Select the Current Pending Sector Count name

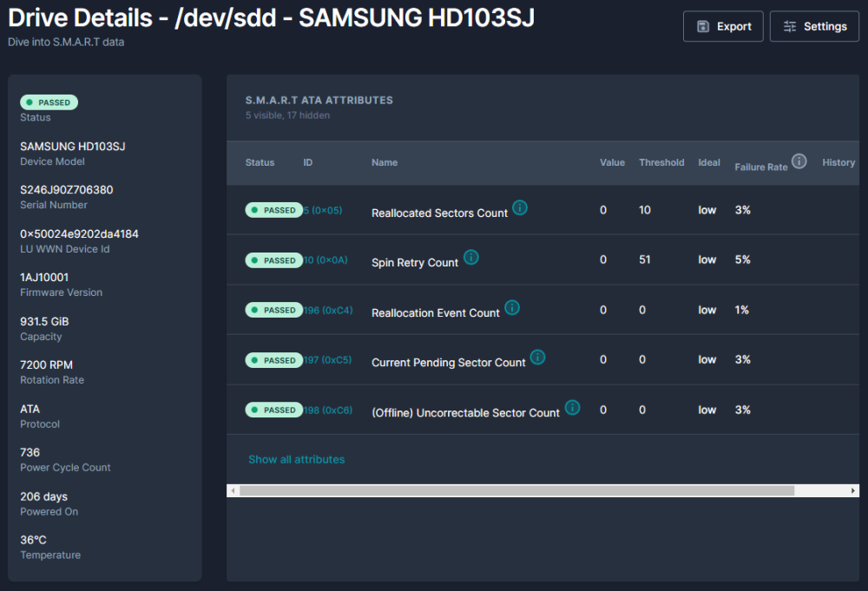(x=449, y=363)
